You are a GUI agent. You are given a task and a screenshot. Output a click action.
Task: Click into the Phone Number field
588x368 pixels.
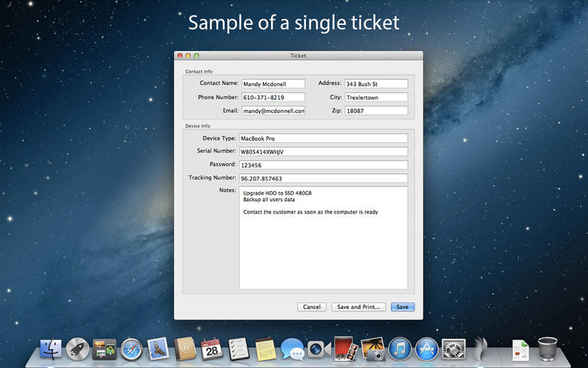(273, 97)
